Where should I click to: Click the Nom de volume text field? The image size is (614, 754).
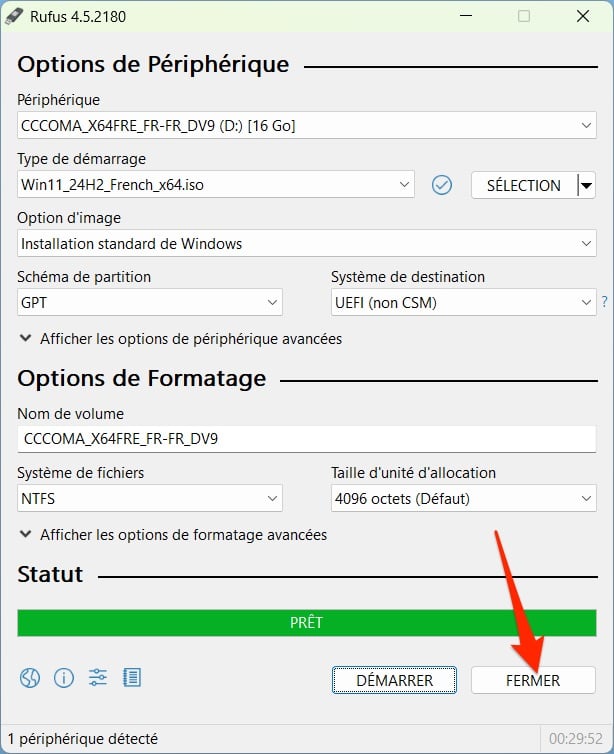pyautogui.click(x=306, y=440)
